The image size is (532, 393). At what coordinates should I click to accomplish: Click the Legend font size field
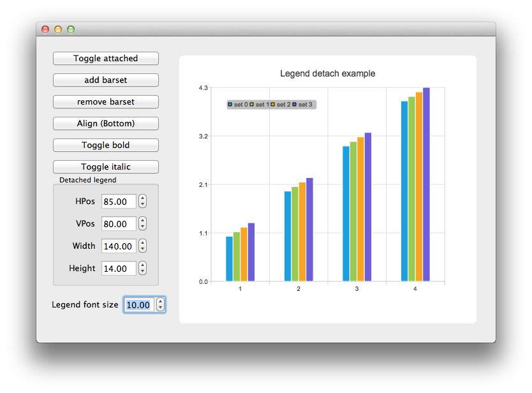[138, 305]
